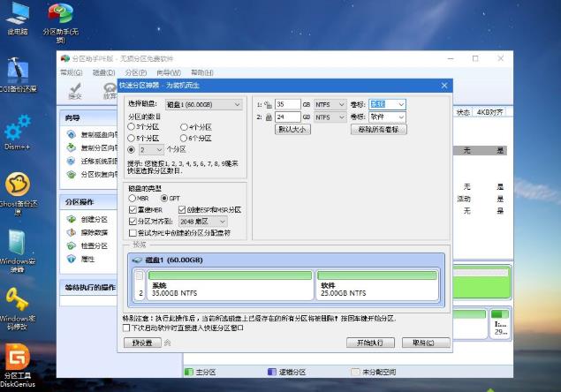
Task: Open first partition's NTFS file system dropdown
Action: coord(330,104)
